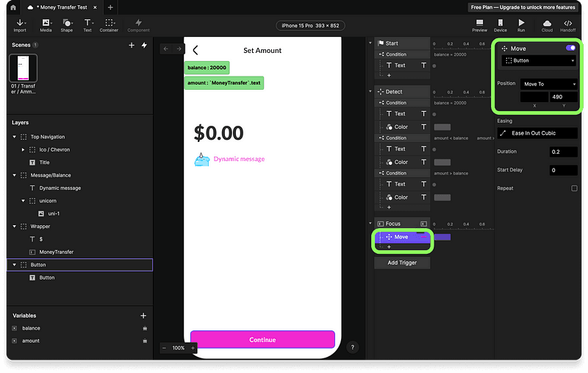The width and height of the screenshot is (588, 373).
Task: Click the Start Delay field
Action: 563,170
